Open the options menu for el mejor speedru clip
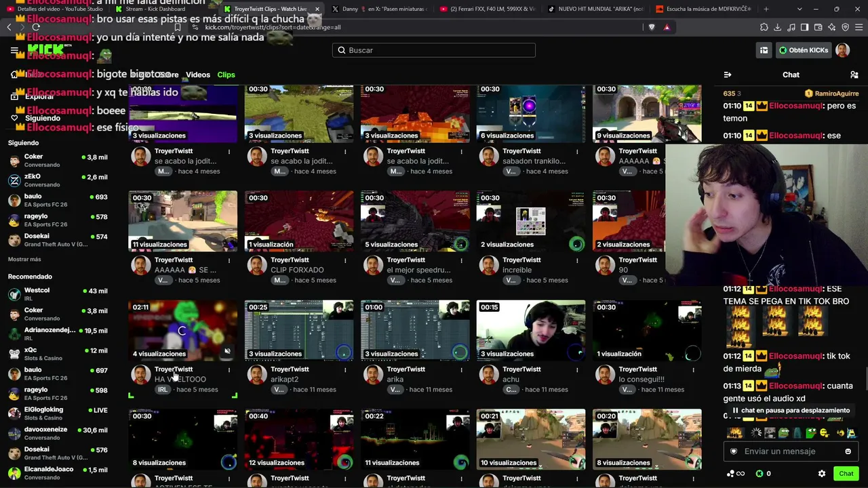The image size is (868, 488). (461, 260)
